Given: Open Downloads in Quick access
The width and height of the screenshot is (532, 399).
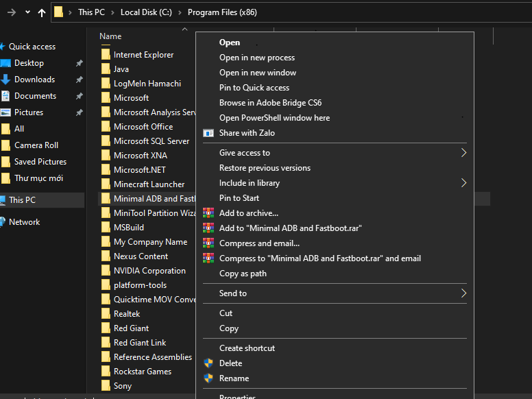Looking at the screenshot, I should pos(34,80).
